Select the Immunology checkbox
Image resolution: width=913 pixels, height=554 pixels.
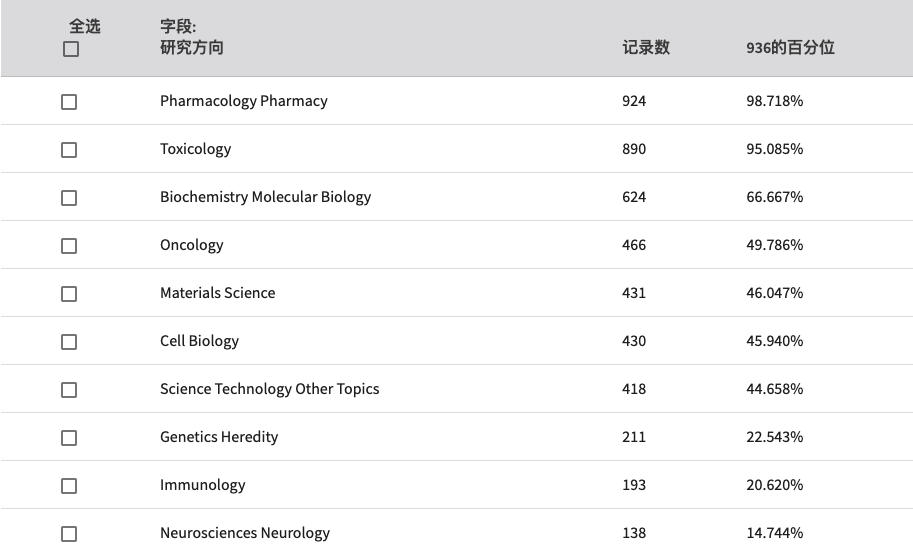[69, 486]
